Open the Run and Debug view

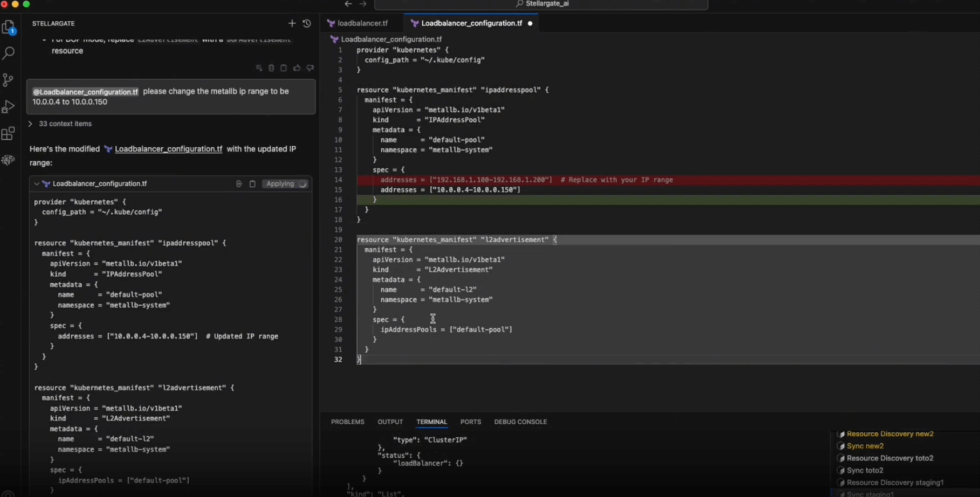(8, 107)
